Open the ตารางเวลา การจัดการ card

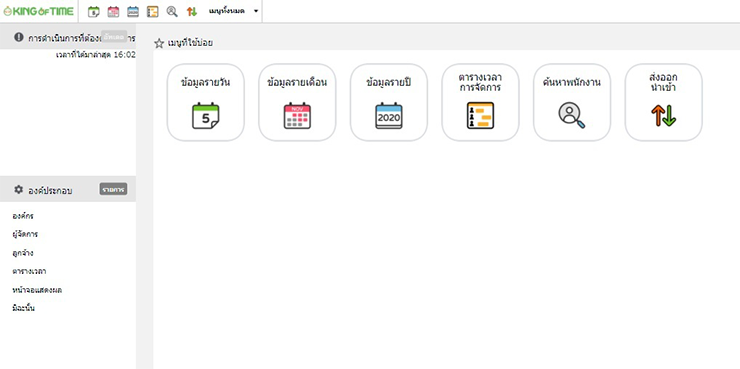tap(480, 102)
